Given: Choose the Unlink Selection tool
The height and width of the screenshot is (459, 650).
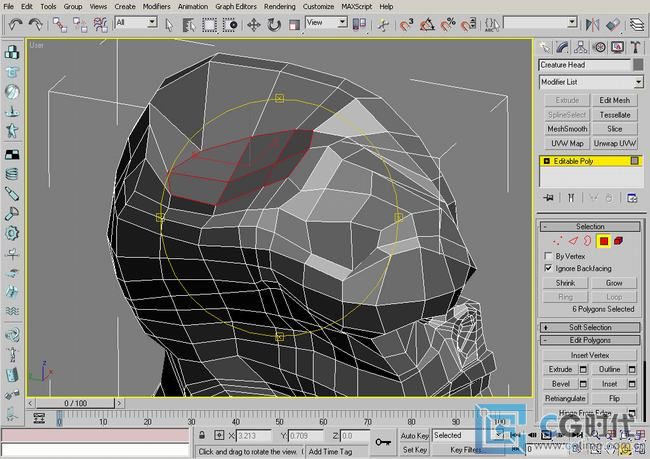Looking at the screenshot, I should click(80, 24).
